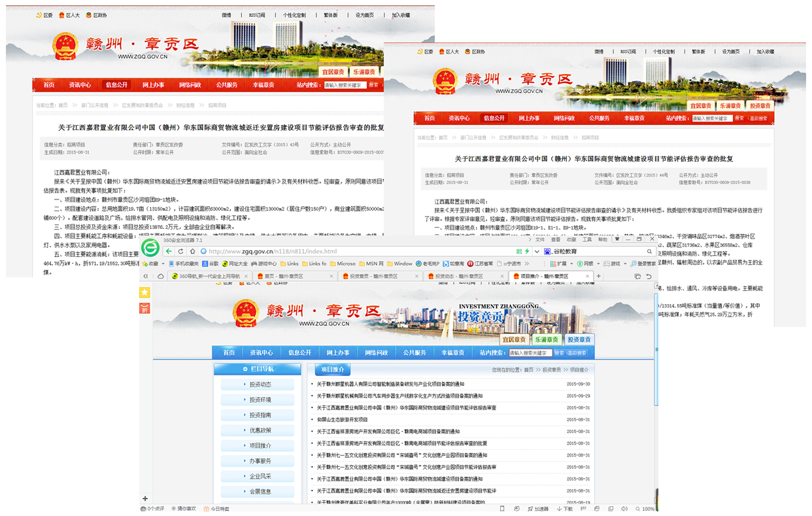This screenshot has width=812, height=516.
Task: Open the 仰屏山生态旅游开发项目 list entry
Action: pos(342,419)
